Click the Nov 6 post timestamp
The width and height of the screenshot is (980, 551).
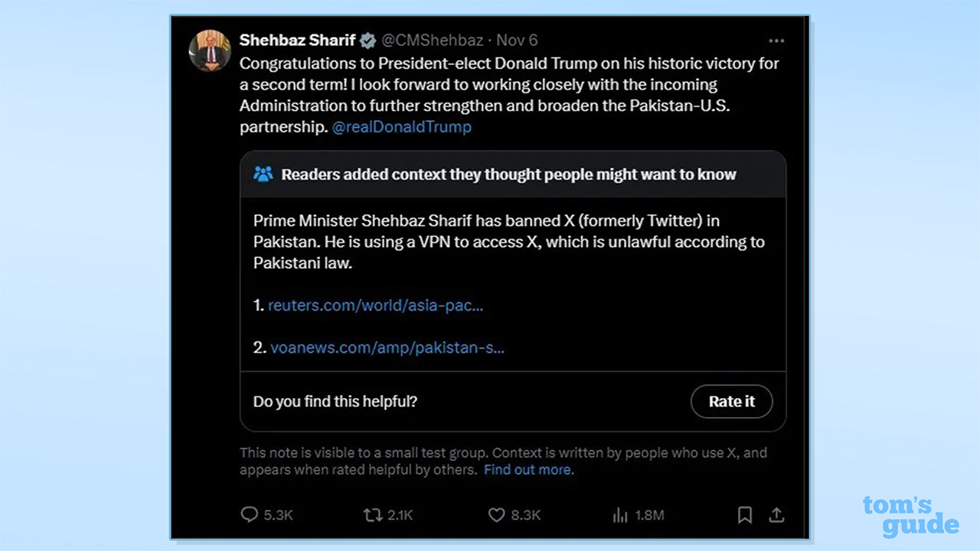517,40
